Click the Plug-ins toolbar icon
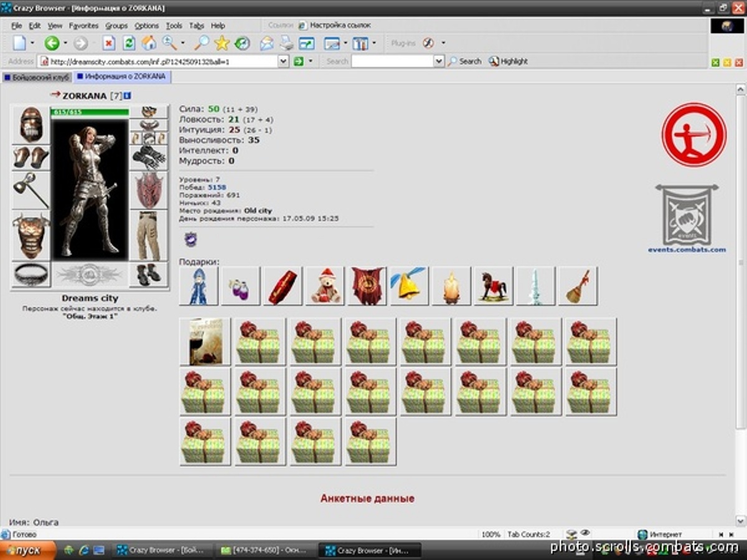Image resolution: width=747 pixels, height=560 pixels. click(428, 43)
